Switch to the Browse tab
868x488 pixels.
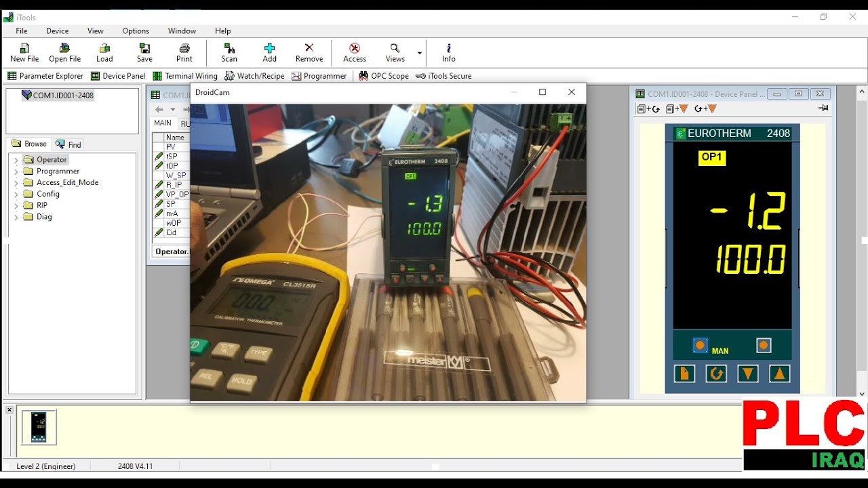tap(29, 144)
